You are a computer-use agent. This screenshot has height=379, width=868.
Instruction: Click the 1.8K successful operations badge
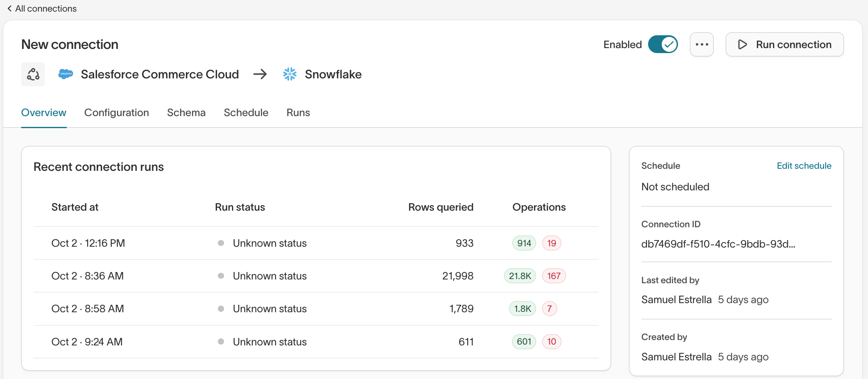tap(522, 309)
